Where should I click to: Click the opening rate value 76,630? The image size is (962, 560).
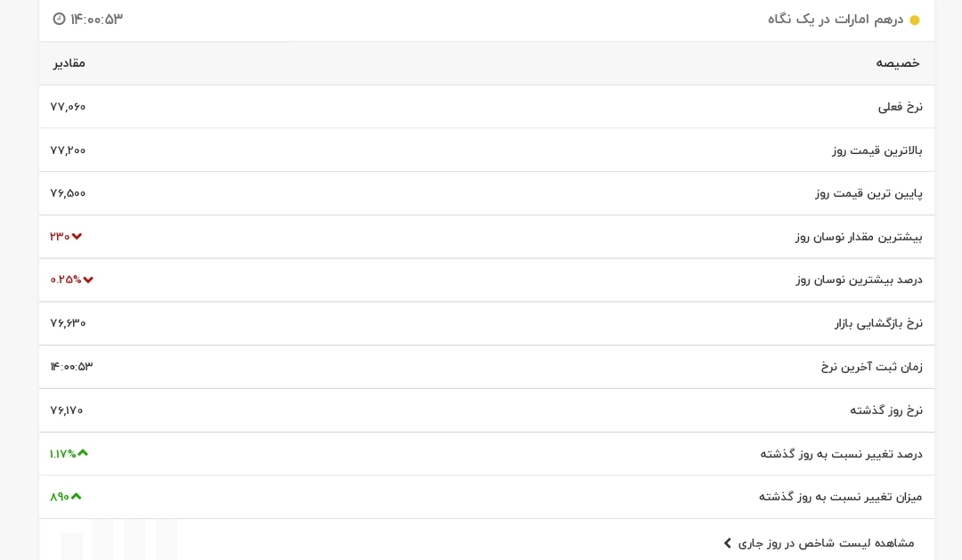click(x=68, y=323)
